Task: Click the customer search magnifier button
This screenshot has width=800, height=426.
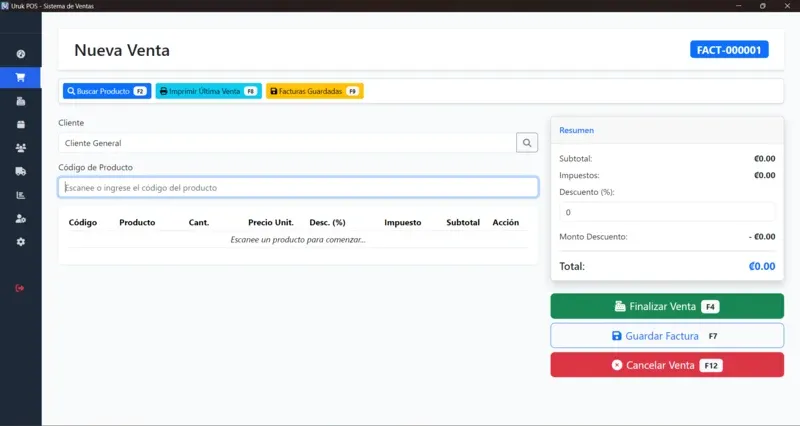Action: pos(527,143)
